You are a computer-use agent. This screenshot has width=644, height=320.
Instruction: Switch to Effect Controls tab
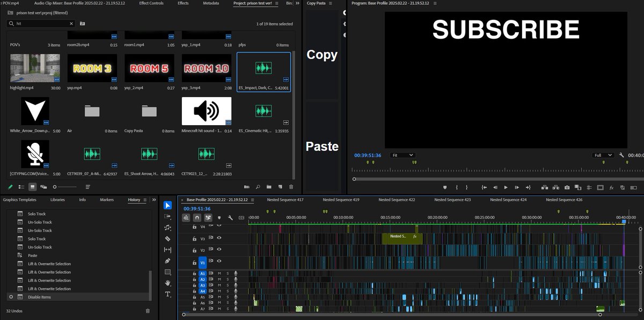pyautogui.click(x=151, y=3)
